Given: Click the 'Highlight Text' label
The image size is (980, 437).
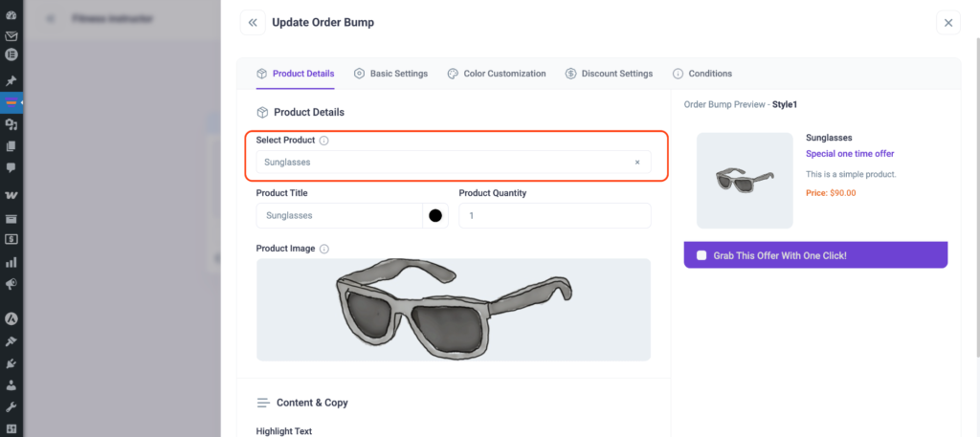Looking at the screenshot, I should point(283,431).
